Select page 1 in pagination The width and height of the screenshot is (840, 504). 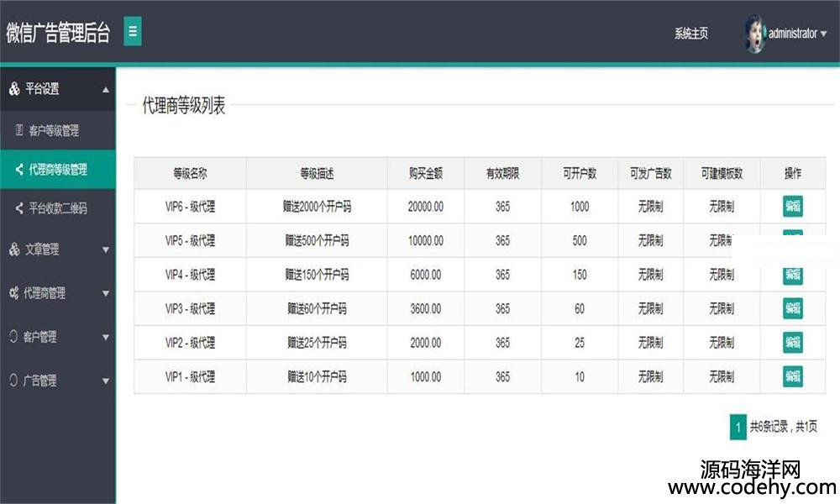click(x=738, y=428)
